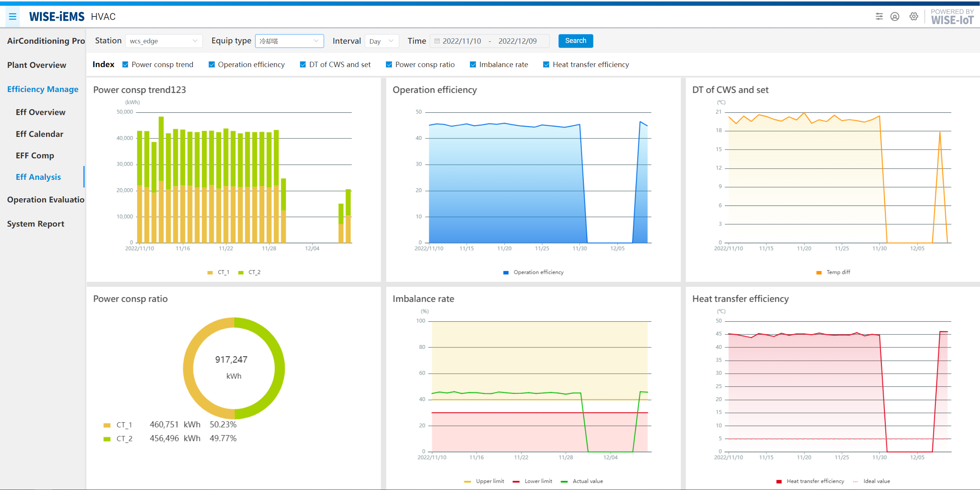Click the Imbalance rate chart title

tap(423, 299)
